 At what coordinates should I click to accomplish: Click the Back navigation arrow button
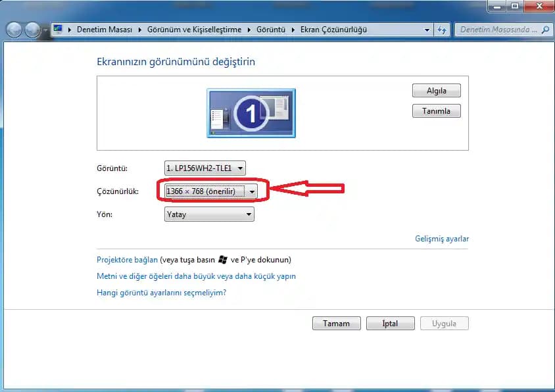click(x=14, y=30)
